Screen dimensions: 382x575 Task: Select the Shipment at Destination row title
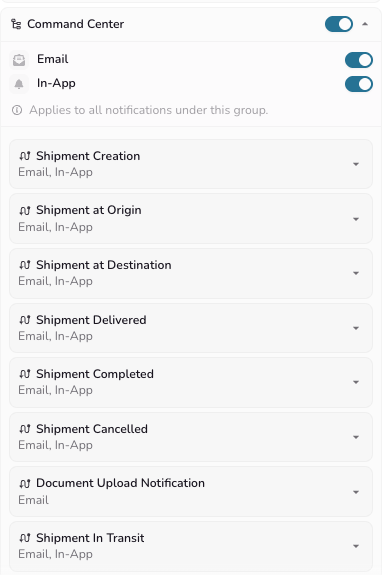tap(104, 265)
